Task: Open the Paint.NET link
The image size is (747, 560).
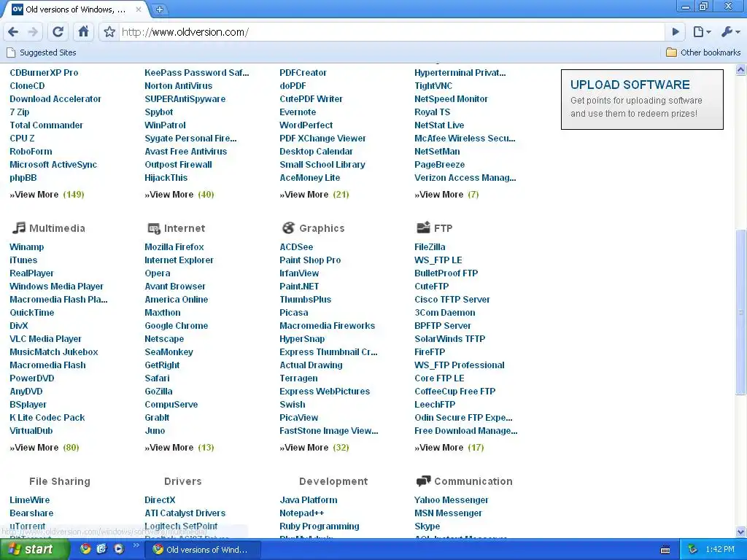Action: pyautogui.click(x=299, y=286)
